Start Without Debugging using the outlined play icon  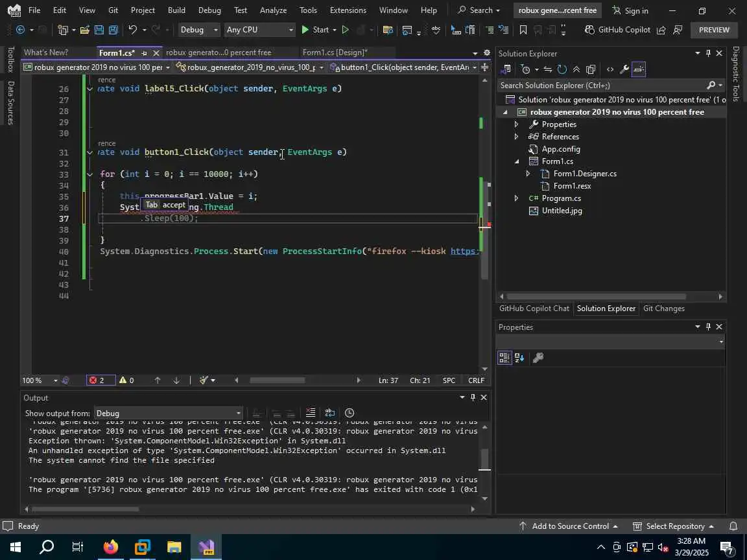(346, 30)
